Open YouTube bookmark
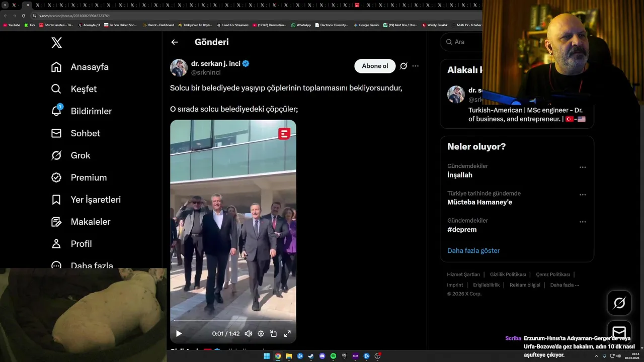This screenshot has height=362, width=644. pyautogui.click(x=12, y=25)
